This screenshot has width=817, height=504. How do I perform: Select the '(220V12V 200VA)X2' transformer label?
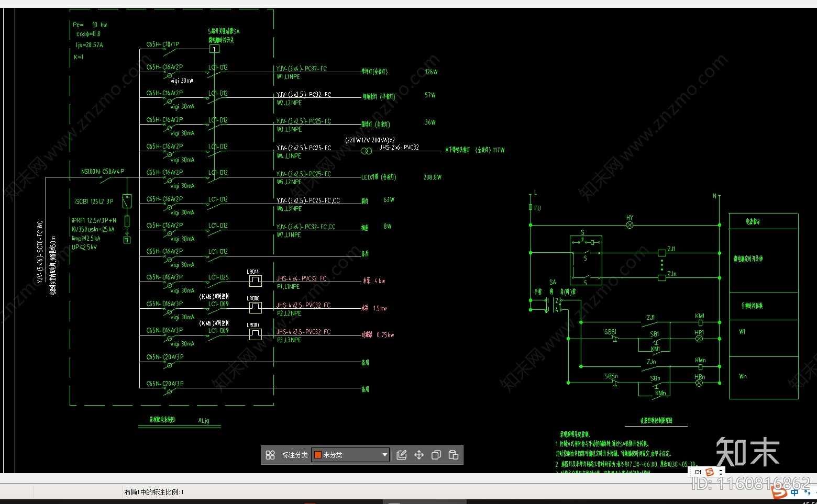[370, 140]
